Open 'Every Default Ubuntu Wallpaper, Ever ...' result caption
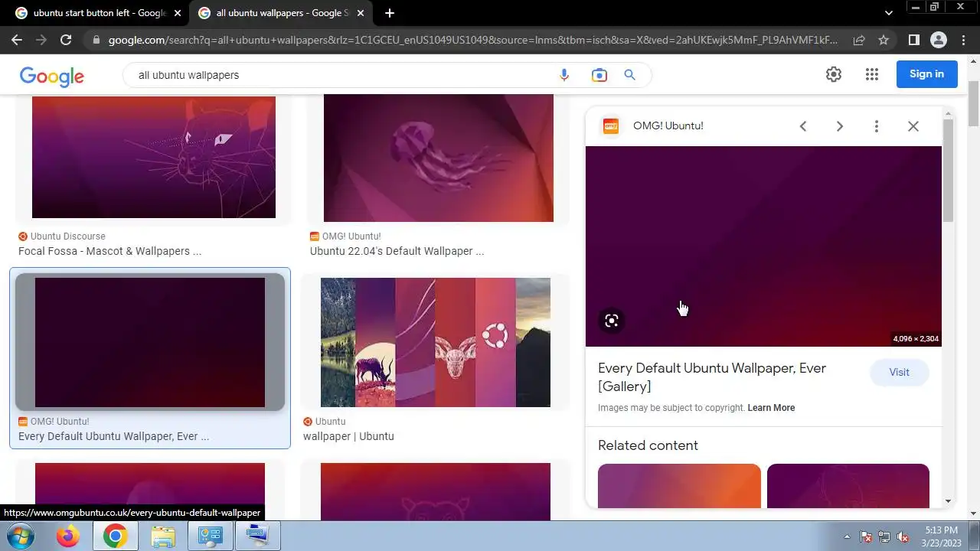 point(113,436)
